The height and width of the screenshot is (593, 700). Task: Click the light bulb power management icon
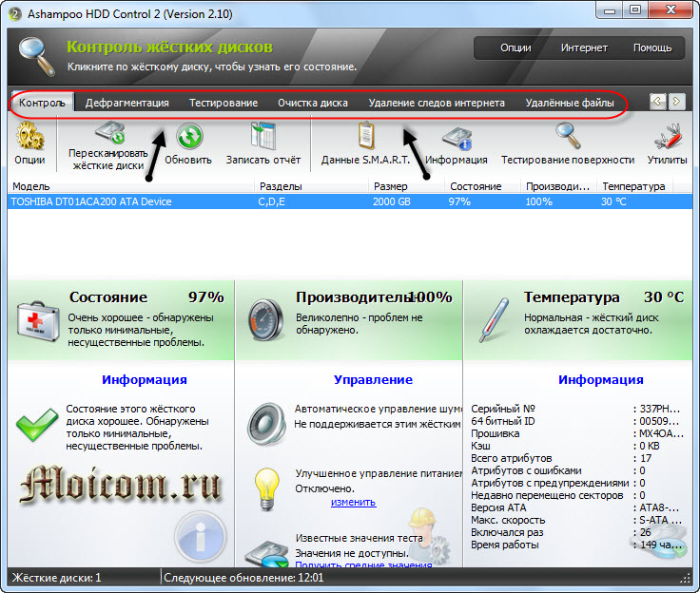(x=267, y=489)
